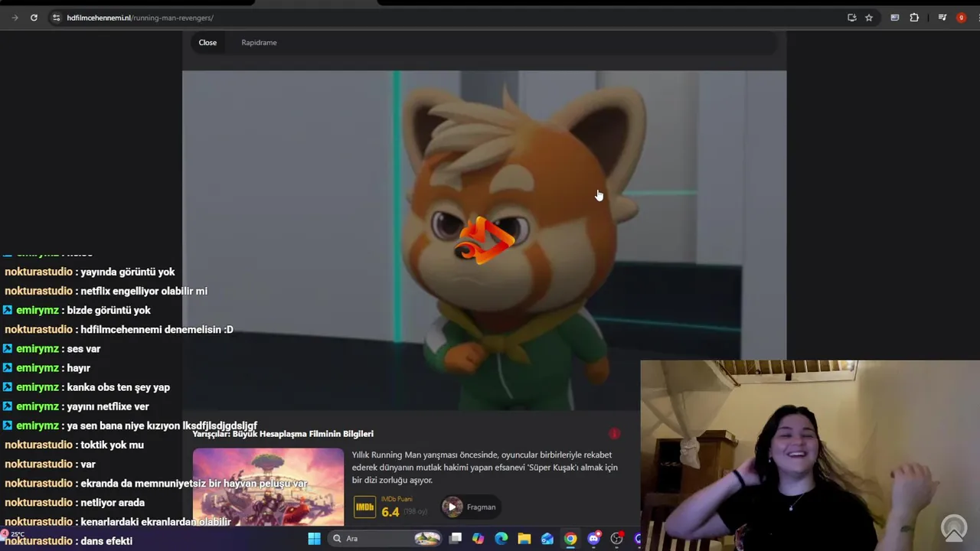This screenshot has height=551, width=980.
Task: Click chat message 'netflix engelliyor olabilir mi'
Action: tap(144, 291)
